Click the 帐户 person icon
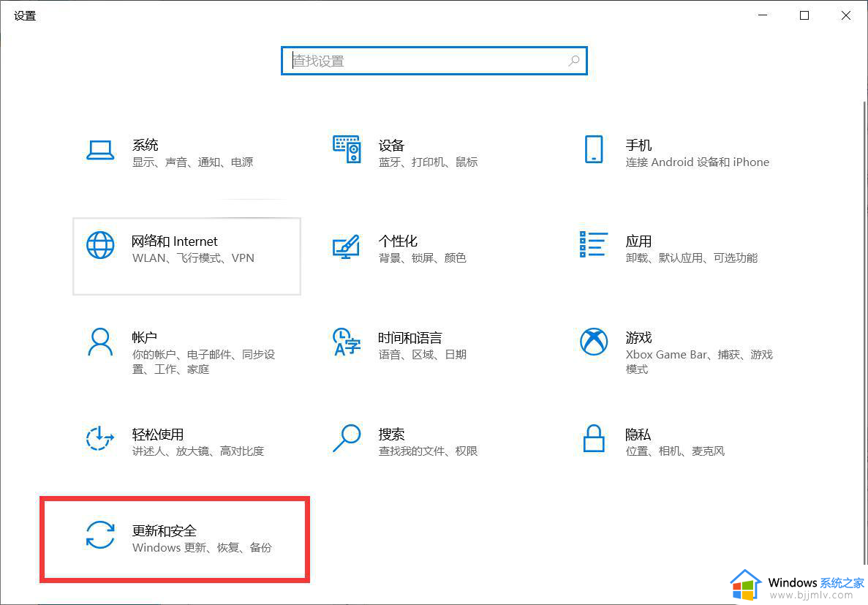Image resolution: width=868 pixels, height=605 pixels. [100, 342]
